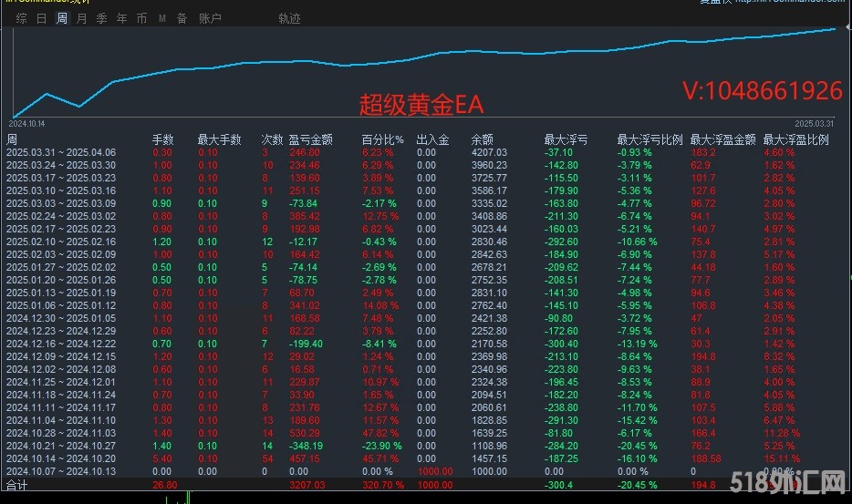Screen dimensions: 852x504
Task: Select the 2025.03.31 ~ 2025.04.06 week row
Action: pos(61,152)
